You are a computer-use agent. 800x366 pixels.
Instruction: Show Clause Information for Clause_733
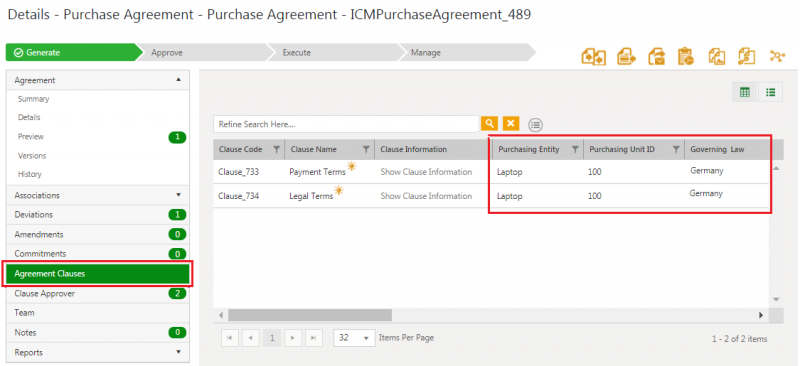tap(426, 172)
